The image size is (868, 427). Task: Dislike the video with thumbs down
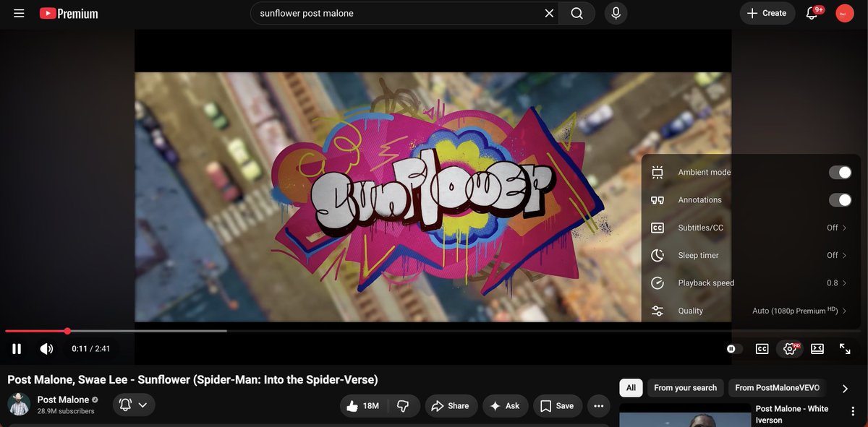pos(403,406)
